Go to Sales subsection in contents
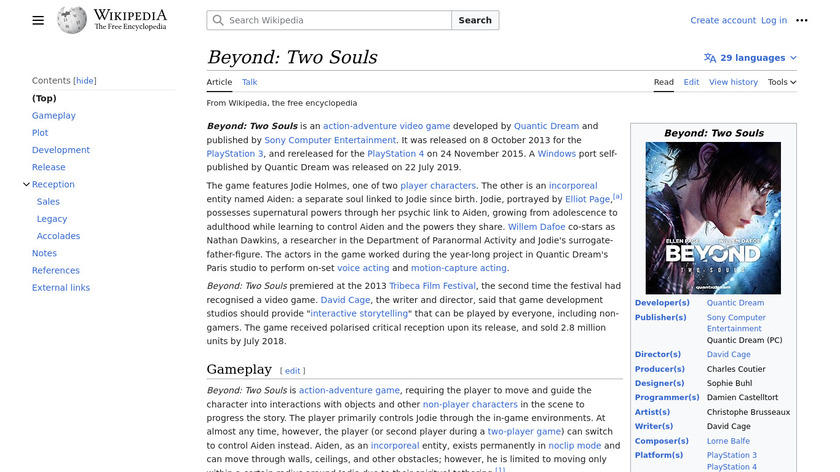Viewport: 840px width, 472px height. (48, 201)
